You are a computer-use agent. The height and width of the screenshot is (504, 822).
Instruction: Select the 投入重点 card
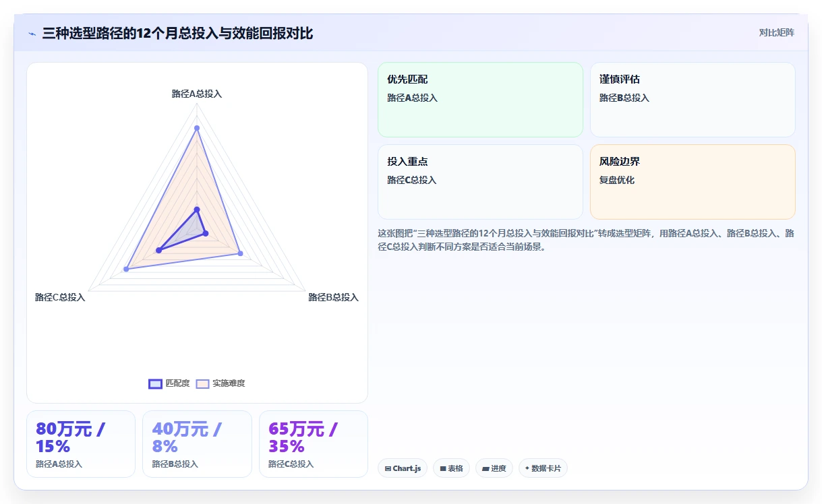480,182
